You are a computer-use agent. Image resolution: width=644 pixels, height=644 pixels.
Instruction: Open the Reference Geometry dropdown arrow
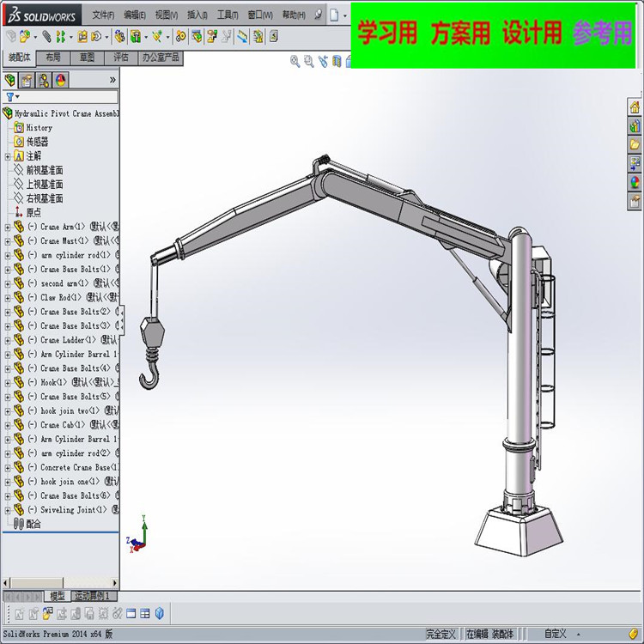click(x=167, y=38)
